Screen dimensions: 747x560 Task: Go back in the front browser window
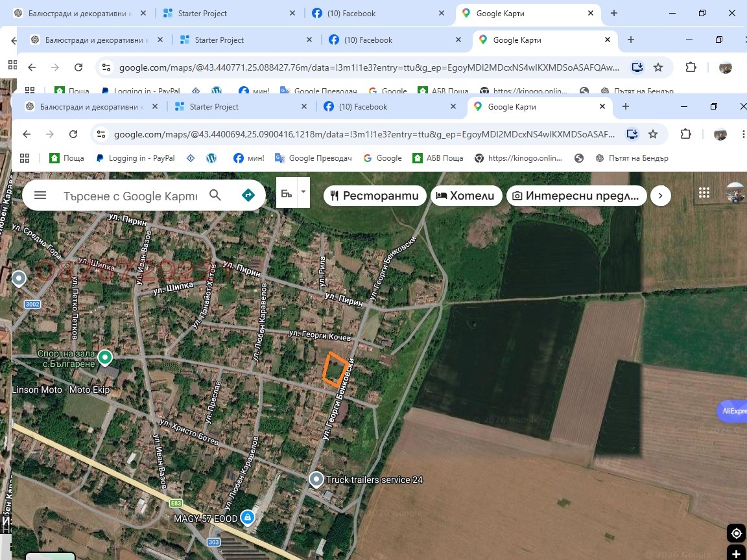pos(27,134)
